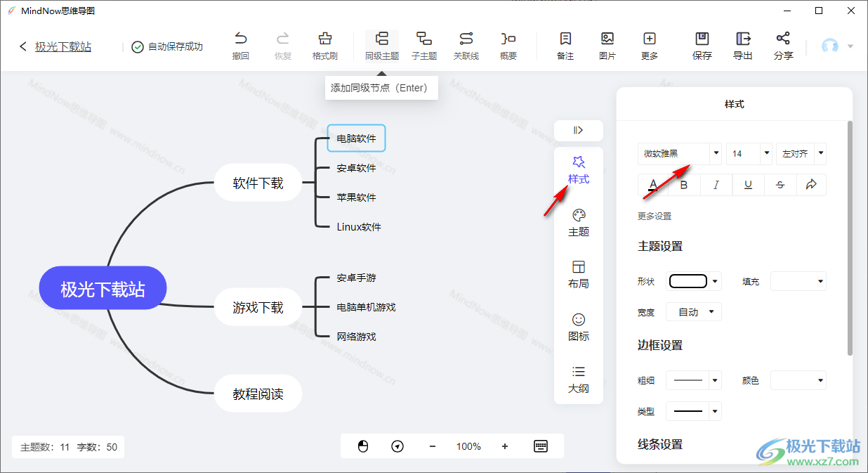Select the 苹果软件 subtopic node
This screenshot has width=868, height=473.
tap(356, 197)
